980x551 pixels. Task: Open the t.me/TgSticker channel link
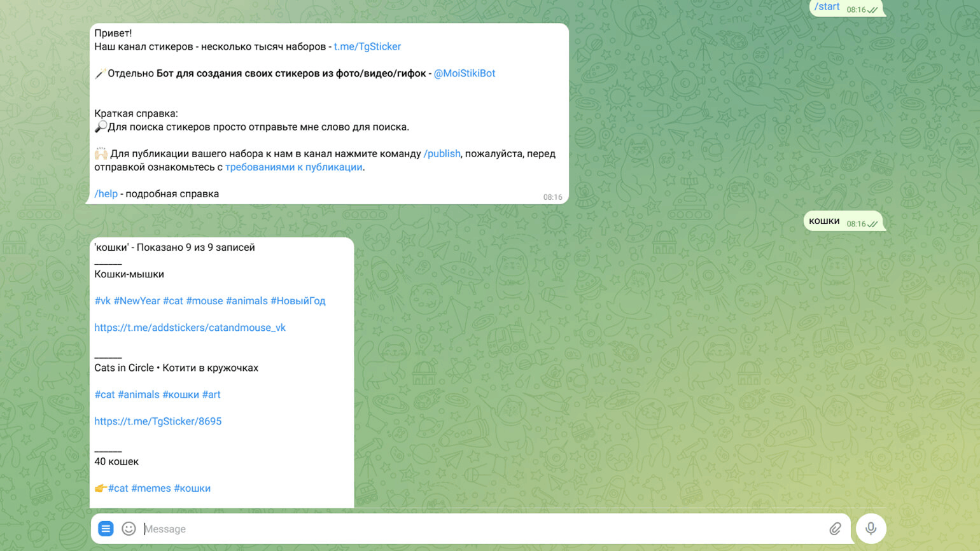(367, 46)
